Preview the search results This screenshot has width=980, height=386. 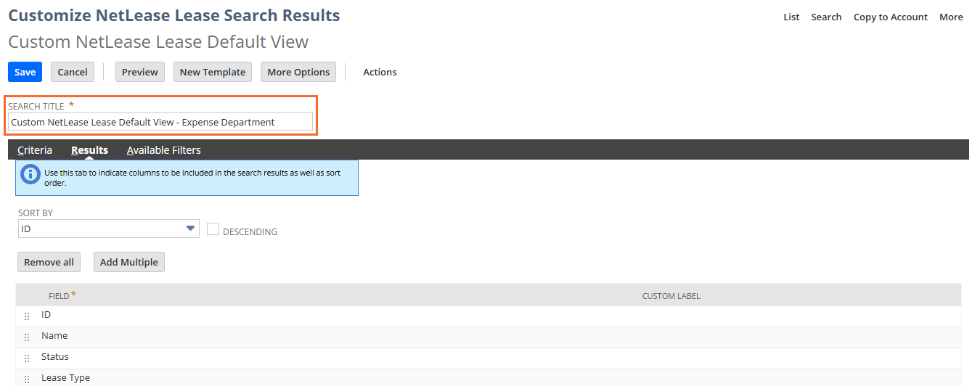point(139,72)
